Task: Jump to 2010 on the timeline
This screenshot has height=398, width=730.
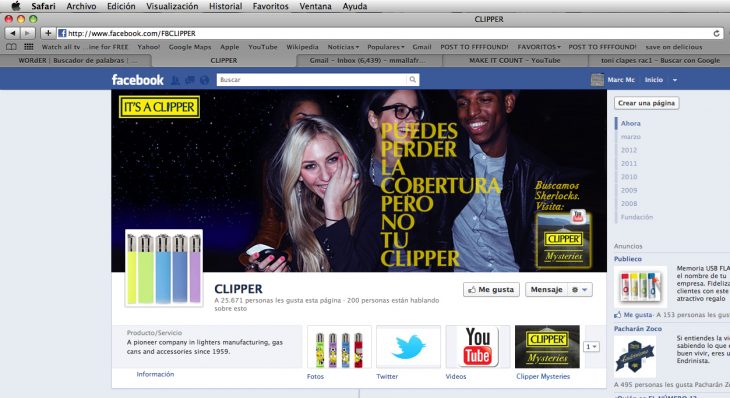Action: (629, 177)
